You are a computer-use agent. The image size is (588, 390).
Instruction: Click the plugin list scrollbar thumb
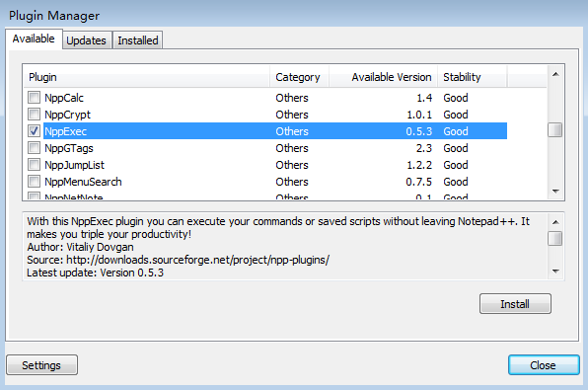tap(555, 130)
